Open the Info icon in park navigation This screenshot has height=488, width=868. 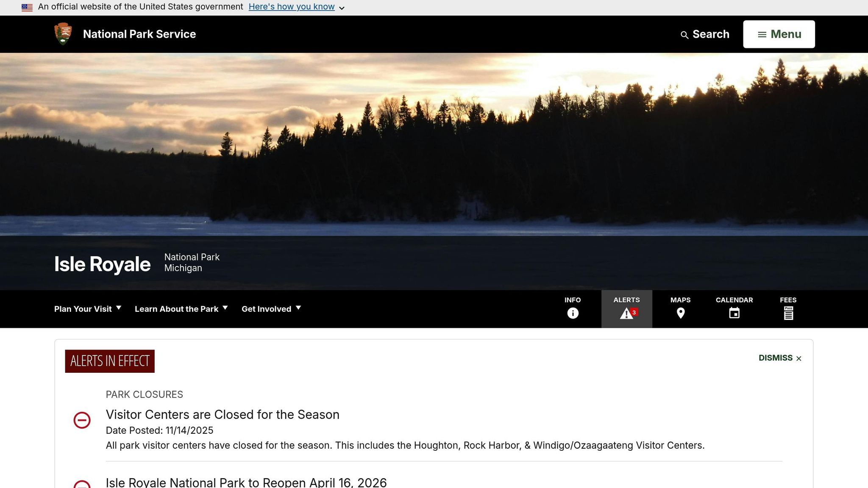573,313
